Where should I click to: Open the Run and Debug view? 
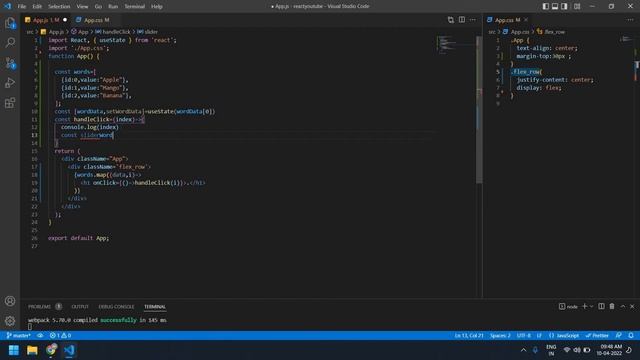click(x=10, y=83)
